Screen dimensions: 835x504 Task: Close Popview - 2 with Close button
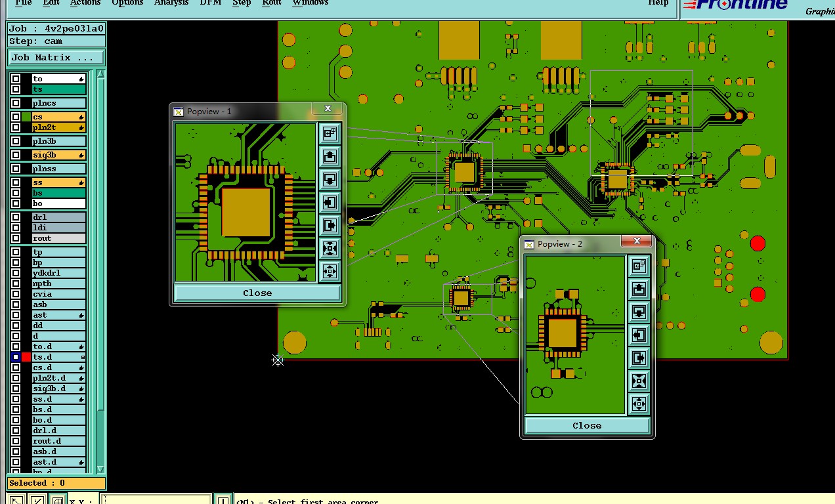(x=587, y=425)
